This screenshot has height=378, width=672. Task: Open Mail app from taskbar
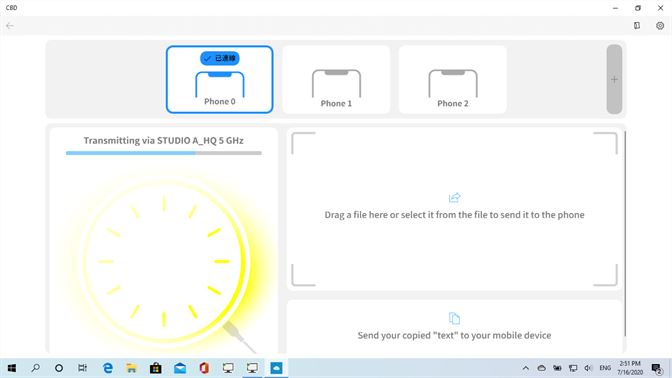[x=180, y=368]
